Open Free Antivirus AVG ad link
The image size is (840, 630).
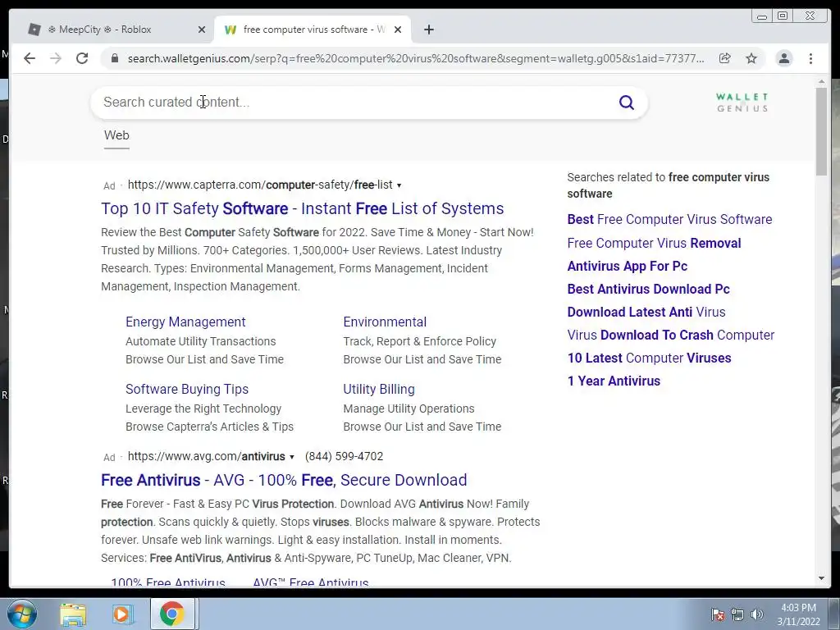click(284, 480)
